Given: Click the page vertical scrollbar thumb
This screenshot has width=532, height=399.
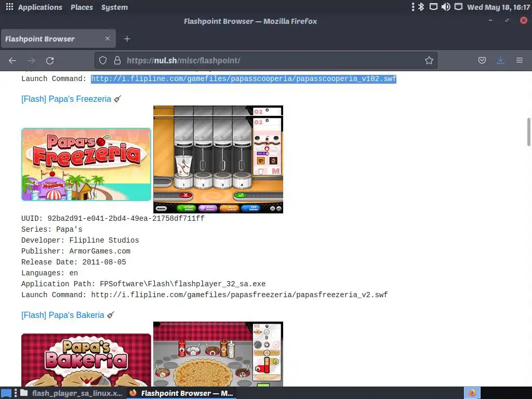Looking at the screenshot, I should point(528,131).
